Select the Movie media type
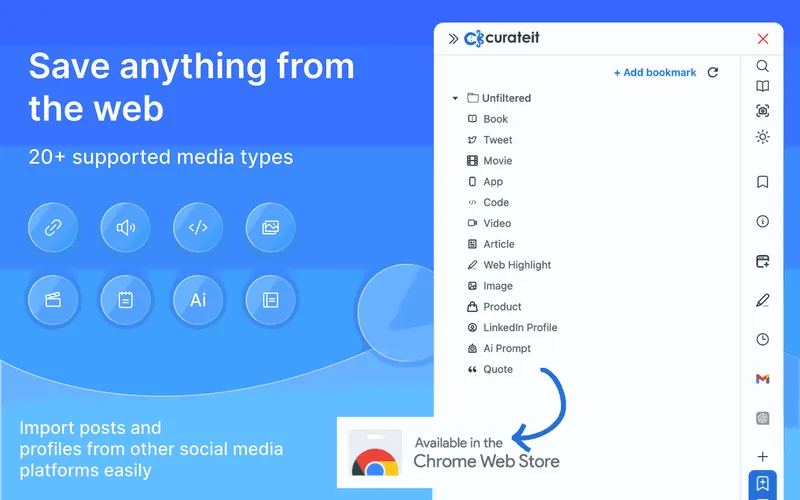The height and width of the screenshot is (500, 800). point(490,161)
